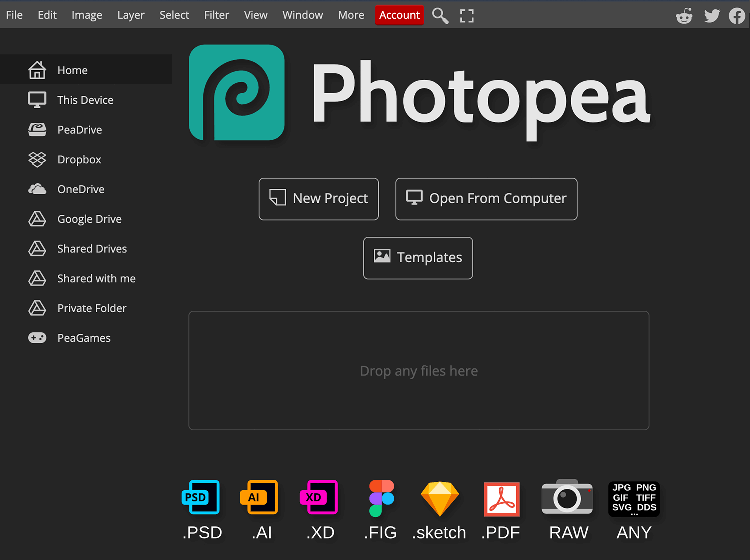
Task: Click the .XD format icon
Action: (319, 497)
